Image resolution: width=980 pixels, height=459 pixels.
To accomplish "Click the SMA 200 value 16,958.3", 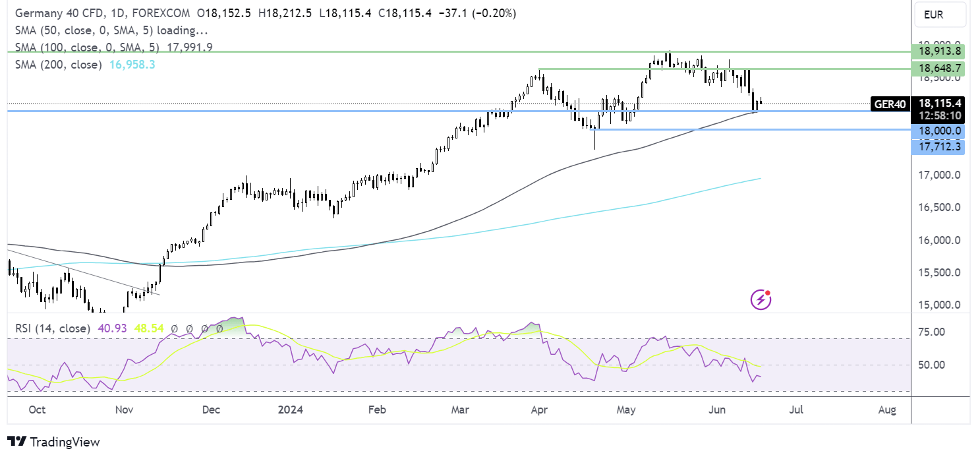I will pos(132,65).
